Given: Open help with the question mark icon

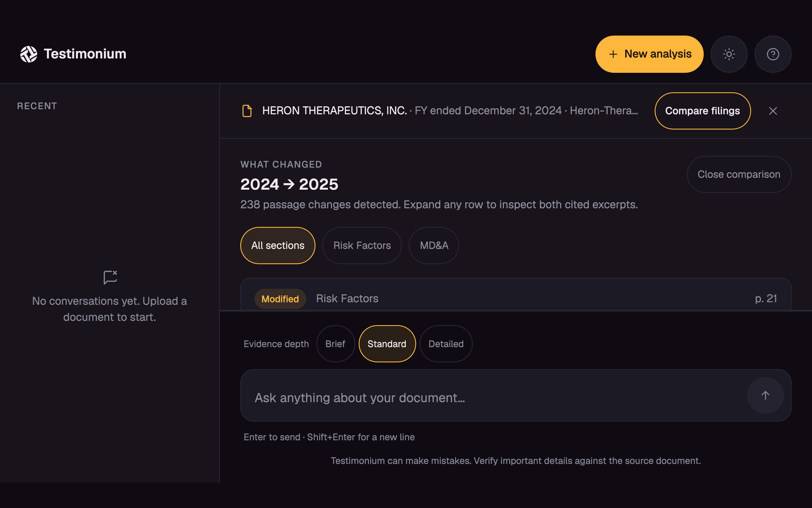Looking at the screenshot, I should coord(773,54).
